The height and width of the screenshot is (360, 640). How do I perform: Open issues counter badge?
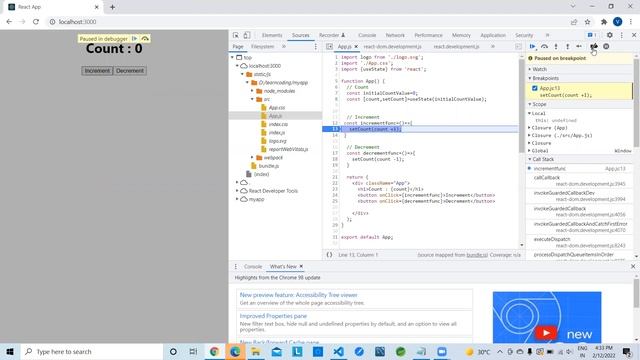tap(592, 35)
